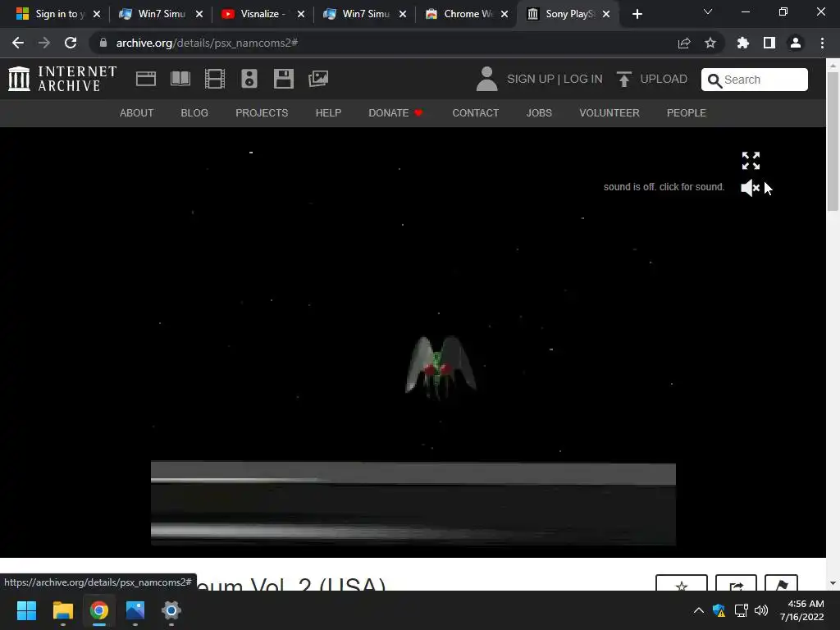Open the HELP menu item
Viewport: 840px width, 630px height.
[x=328, y=113]
